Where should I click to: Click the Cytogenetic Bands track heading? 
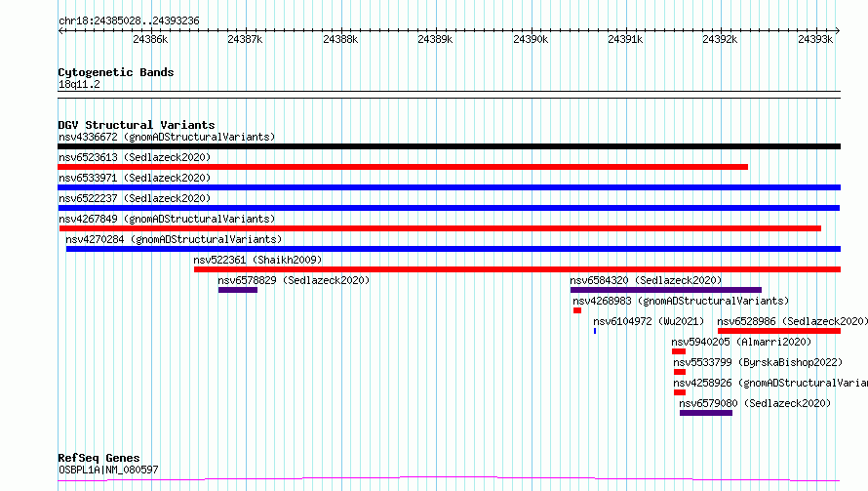[x=116, y=72]
